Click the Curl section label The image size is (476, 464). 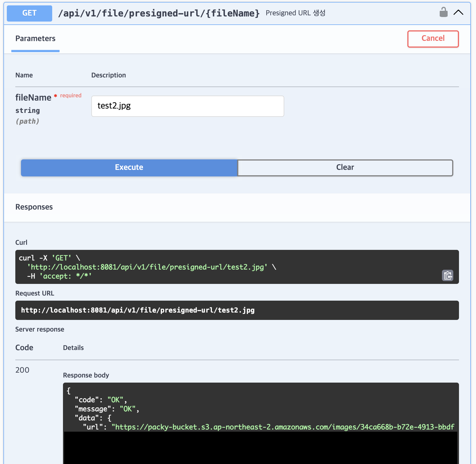[x=21, y=242]
